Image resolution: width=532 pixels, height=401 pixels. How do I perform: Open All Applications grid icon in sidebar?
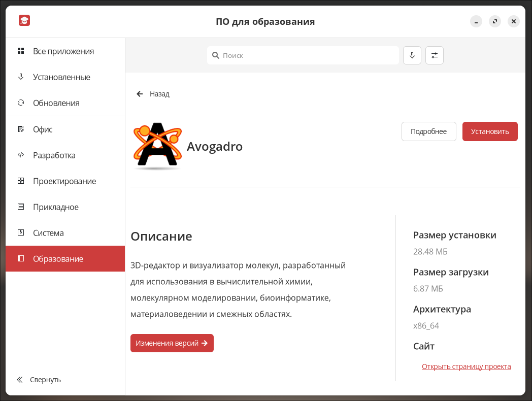[x=21, y=51]
